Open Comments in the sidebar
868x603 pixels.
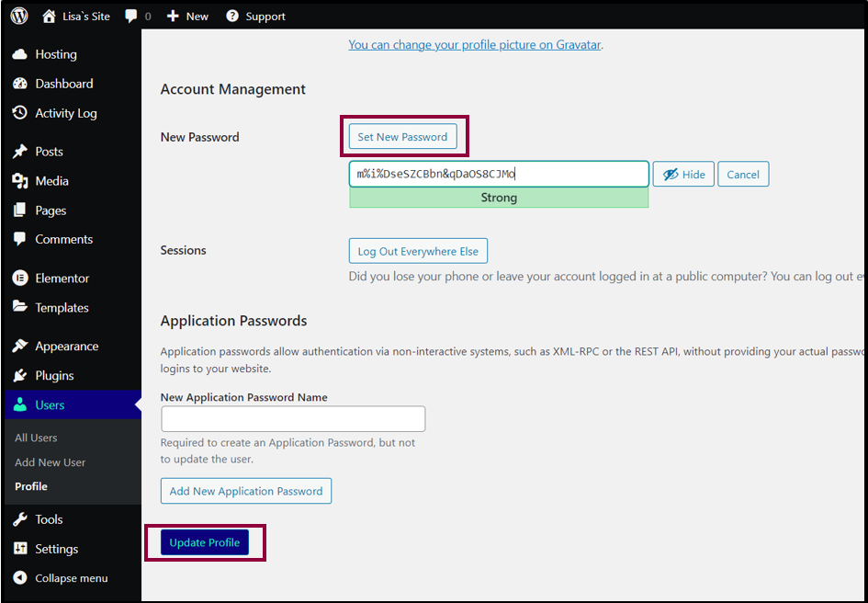click(64, 239)
